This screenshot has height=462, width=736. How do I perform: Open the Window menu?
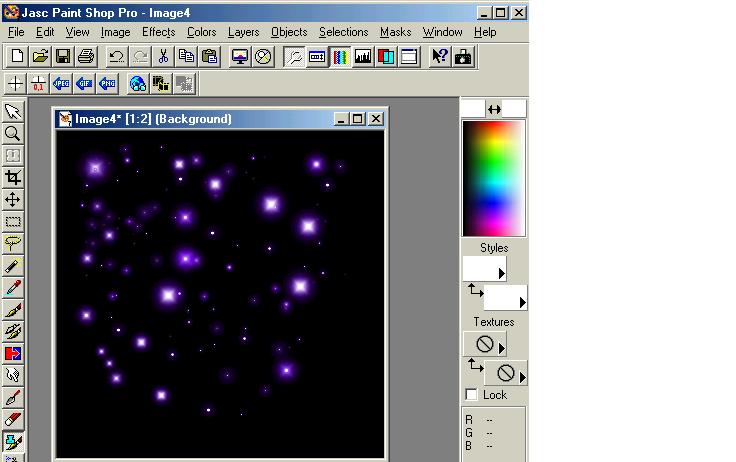[442, 32]
